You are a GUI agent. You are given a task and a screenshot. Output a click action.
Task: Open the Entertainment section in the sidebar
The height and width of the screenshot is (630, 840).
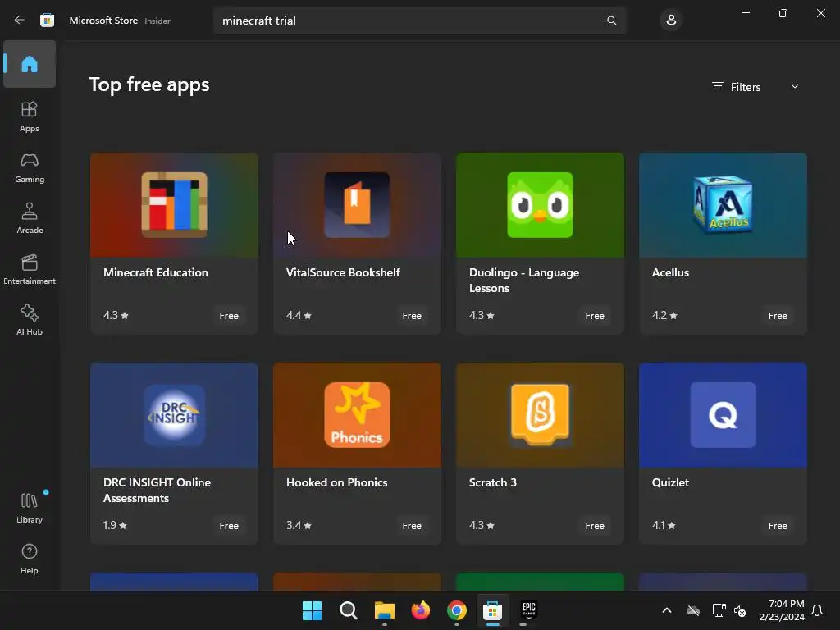coord(30,269)
